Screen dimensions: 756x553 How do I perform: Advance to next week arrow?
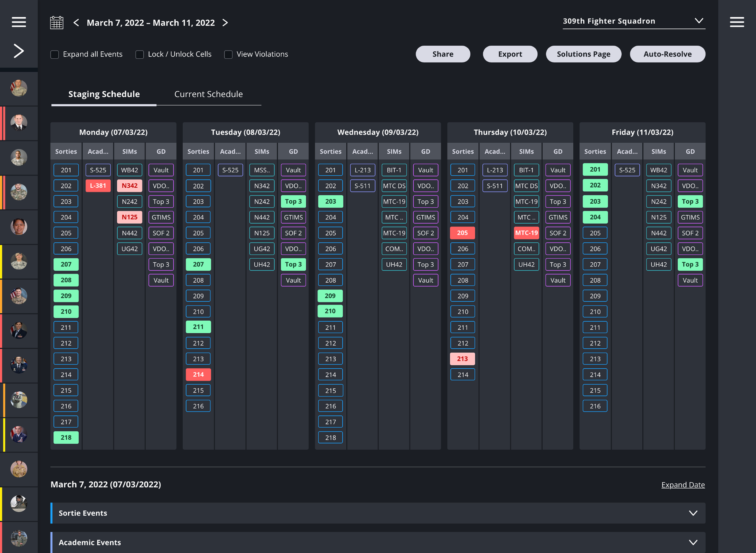pos(225,23)
